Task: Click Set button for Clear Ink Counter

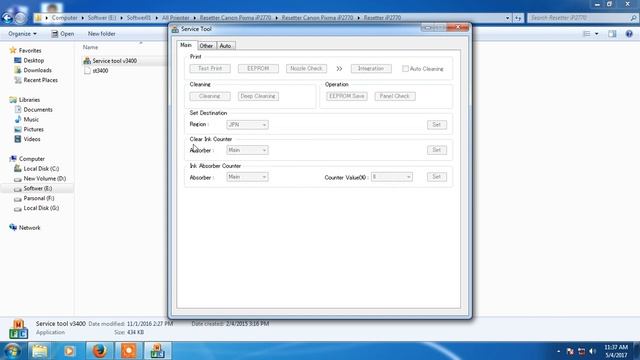Action: click(437, 150)
